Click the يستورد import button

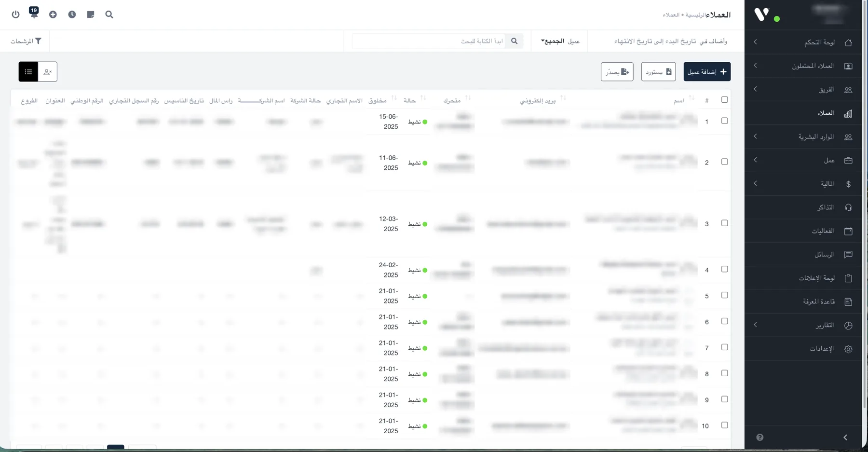pyautogui.click(x=658, y=72)
